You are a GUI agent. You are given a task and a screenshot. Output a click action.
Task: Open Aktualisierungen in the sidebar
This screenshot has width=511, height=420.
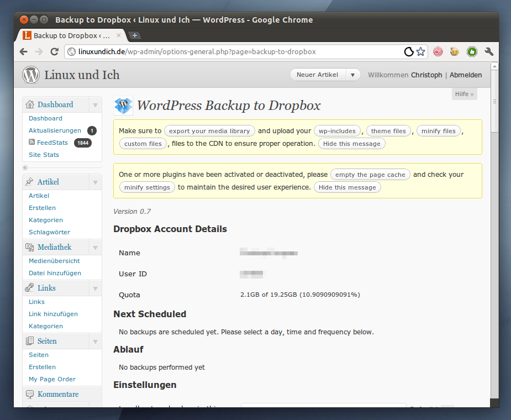coord(55,130)
